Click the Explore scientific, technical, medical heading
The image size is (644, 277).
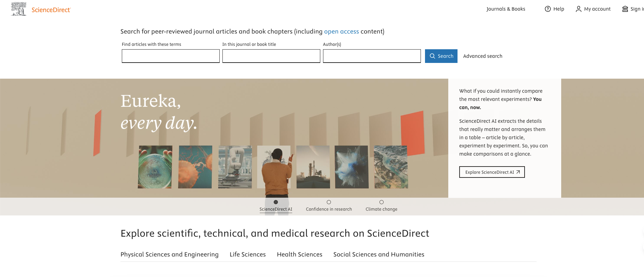pyautogui.click(x=275, y=233)
